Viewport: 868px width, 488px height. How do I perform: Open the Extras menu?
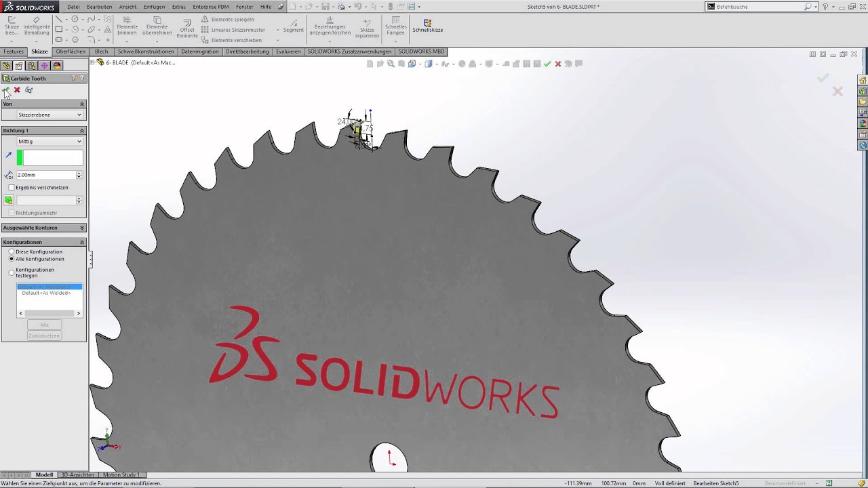pyautogui.click(x=179, y=6)
